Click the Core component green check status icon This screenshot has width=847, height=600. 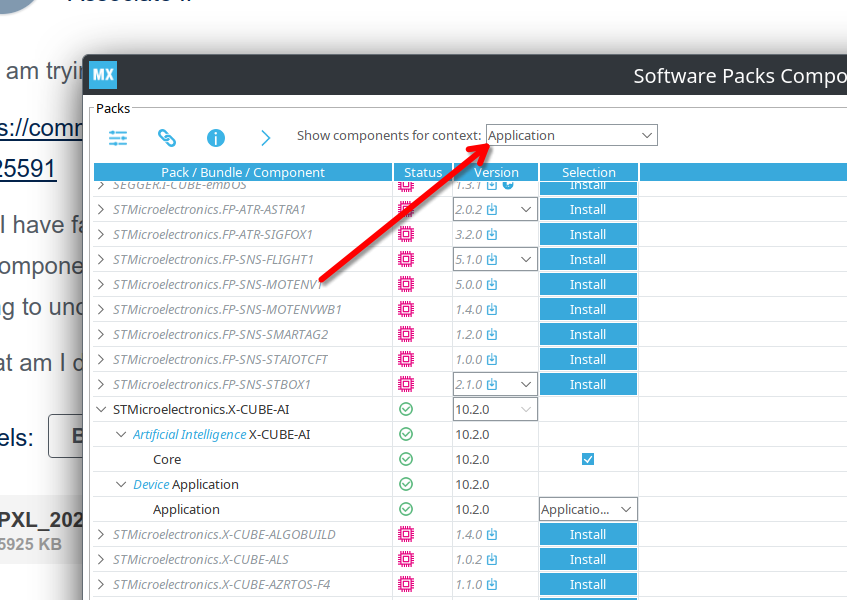(406, 459)
